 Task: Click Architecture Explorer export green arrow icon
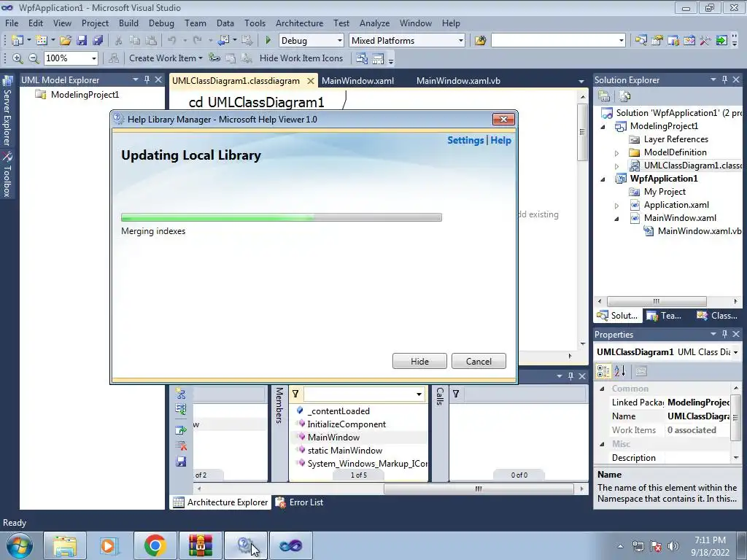(x=181, y=430)
